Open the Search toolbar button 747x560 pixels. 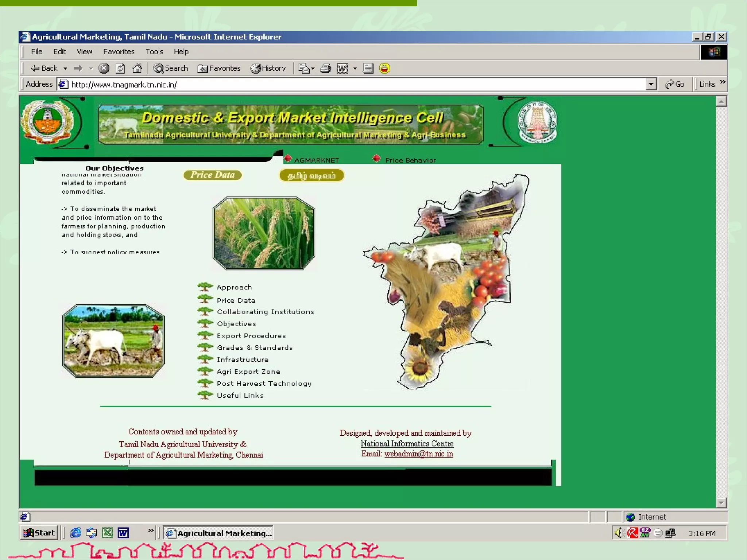(x=171, y=68)
